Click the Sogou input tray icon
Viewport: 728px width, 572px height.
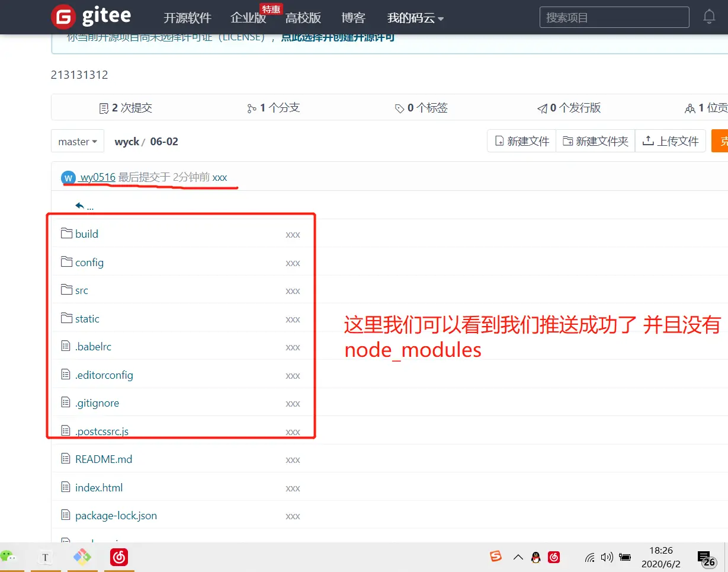(496, 557)
